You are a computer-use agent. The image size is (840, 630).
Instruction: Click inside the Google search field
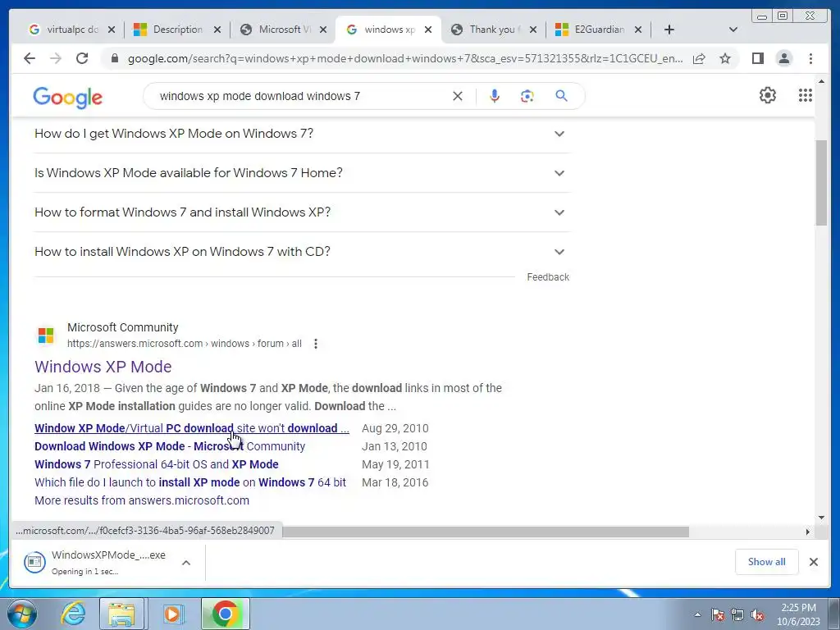(300, 96)
